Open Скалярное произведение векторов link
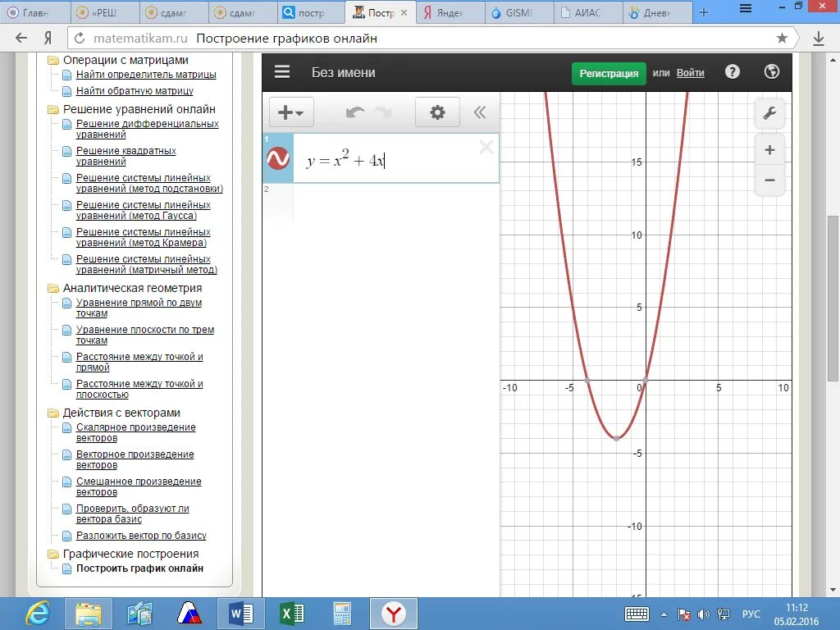 tap(135, 432)
